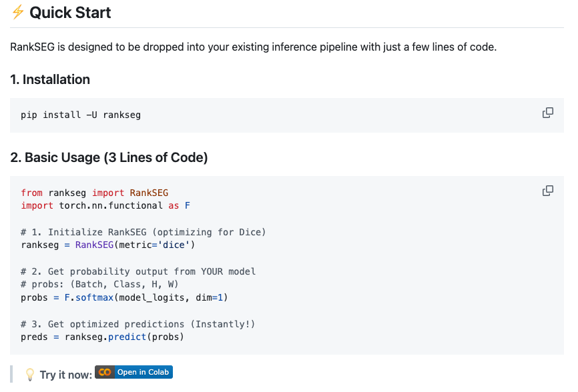This screenshot has width=578, height=392.
Task: Click the Colab logo in the badge
Action: click(104, 372)
